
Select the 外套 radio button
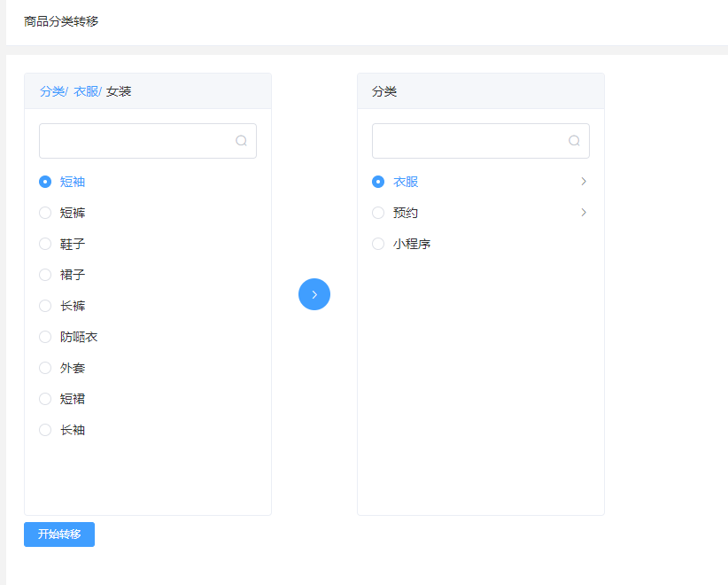[45, 368]
